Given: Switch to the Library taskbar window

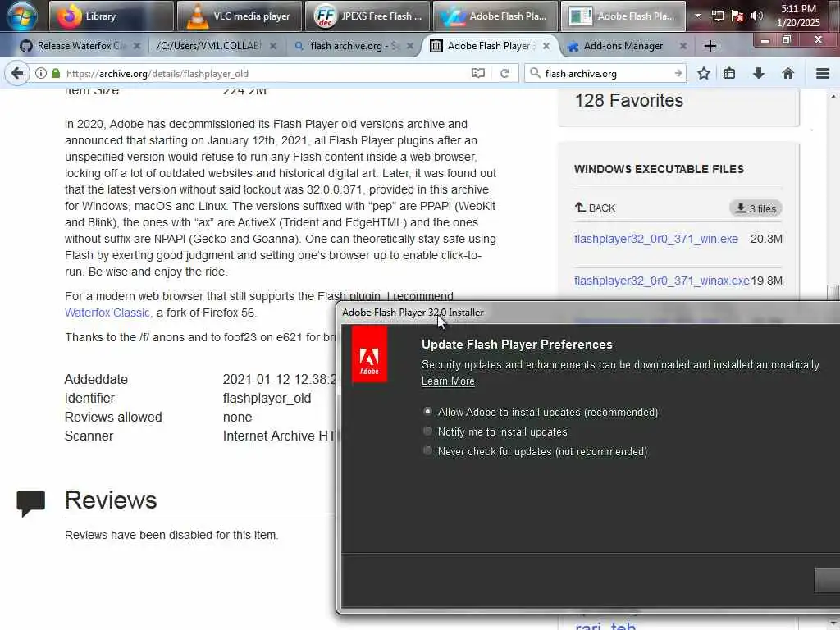Looking at the screenshot, I should 111,16.
